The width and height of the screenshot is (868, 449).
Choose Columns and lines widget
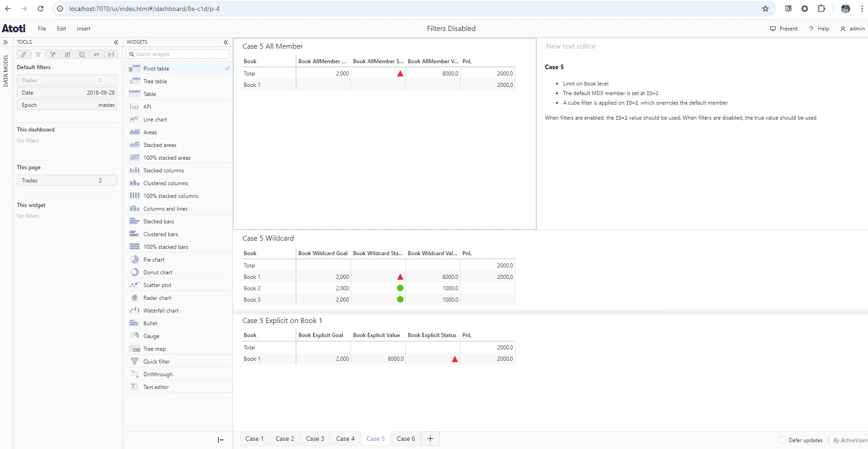[178, 208]
